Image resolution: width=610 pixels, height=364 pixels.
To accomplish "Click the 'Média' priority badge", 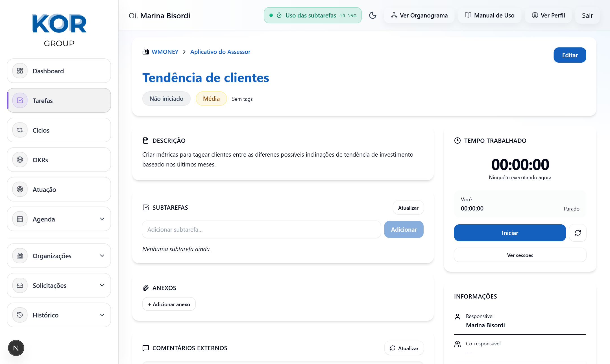I will [x=211, y=98].
